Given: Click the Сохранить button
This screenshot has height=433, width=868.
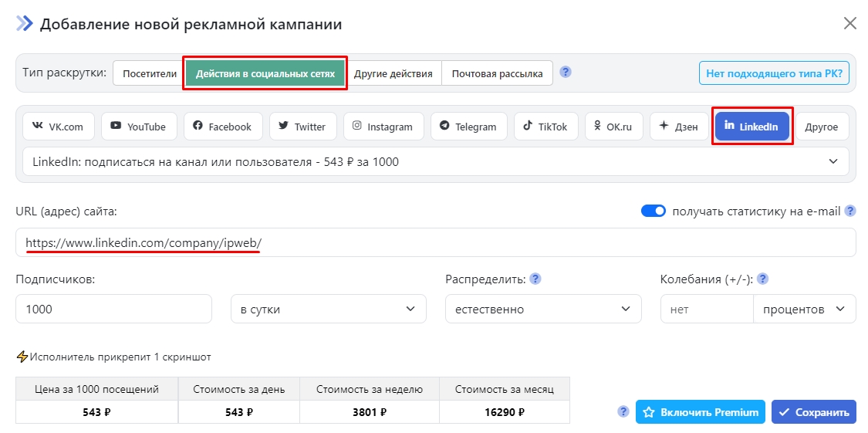Looking at the screenshot, I should coord(813,412).
